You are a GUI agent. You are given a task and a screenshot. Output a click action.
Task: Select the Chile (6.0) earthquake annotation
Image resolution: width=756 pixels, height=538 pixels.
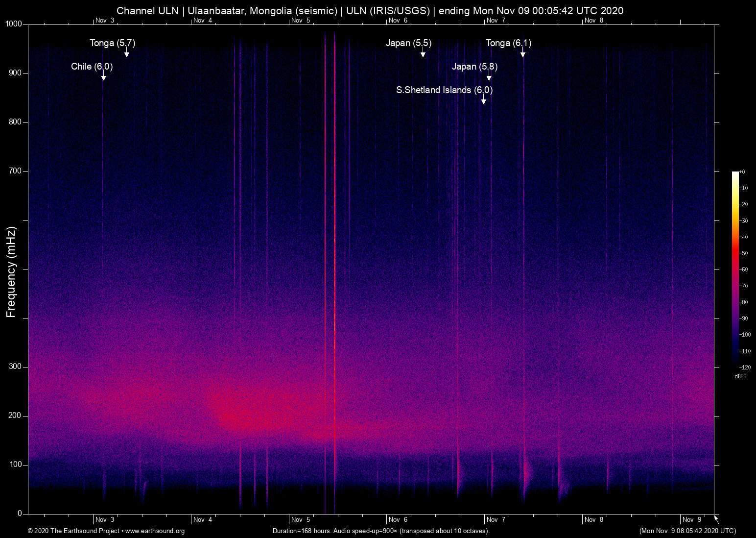[x=91, y=66]
